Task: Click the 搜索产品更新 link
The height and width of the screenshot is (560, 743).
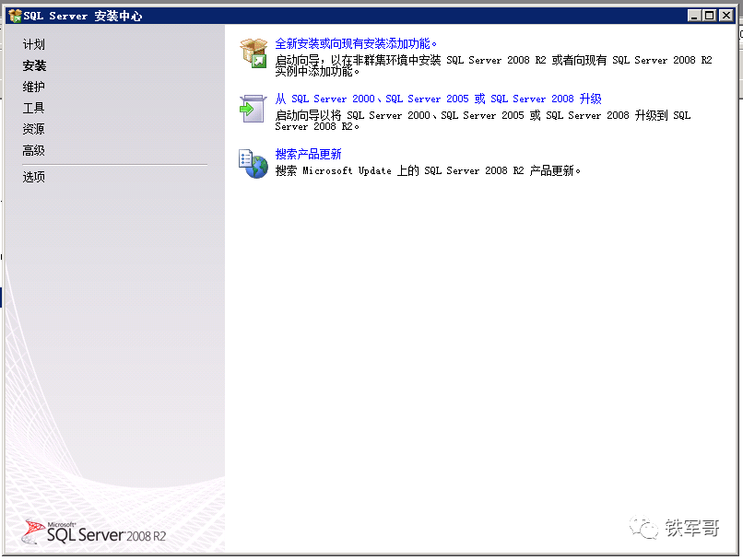Action: pyautogui.click(x=308, y=154)
